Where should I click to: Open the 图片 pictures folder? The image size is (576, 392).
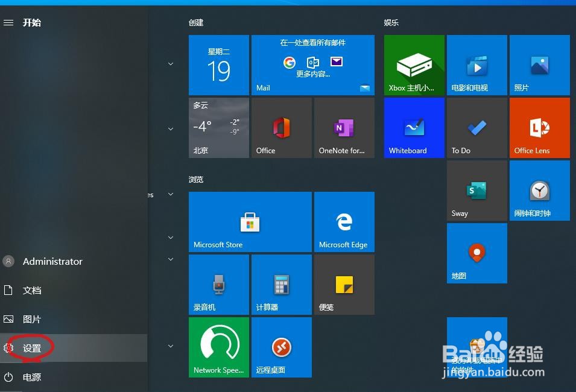click(74, 319)
